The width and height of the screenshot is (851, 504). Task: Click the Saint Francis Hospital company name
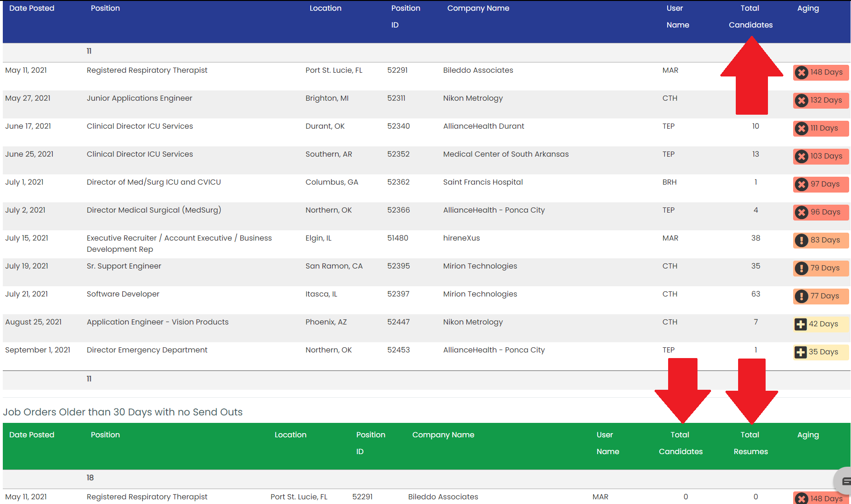point(483,182)
